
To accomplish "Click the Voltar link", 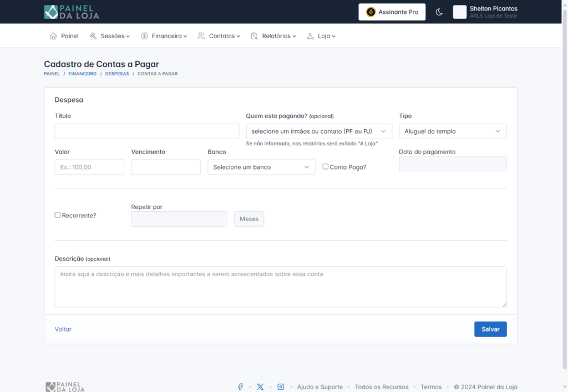I will [63, 329].
